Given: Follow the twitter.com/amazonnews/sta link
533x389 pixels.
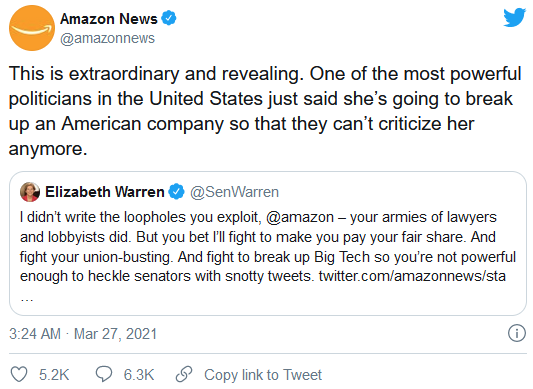Looking at the screenshot, I should [x=412, y=276].
